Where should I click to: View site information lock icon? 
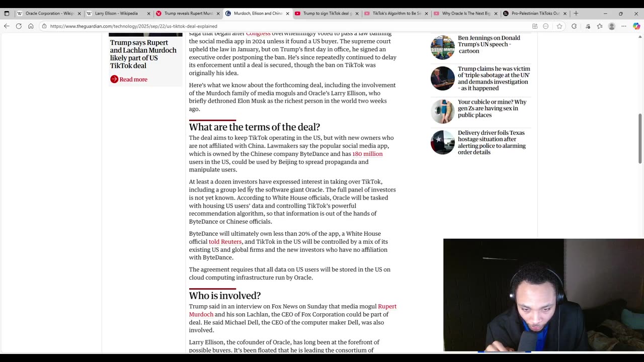coord(44,26)
